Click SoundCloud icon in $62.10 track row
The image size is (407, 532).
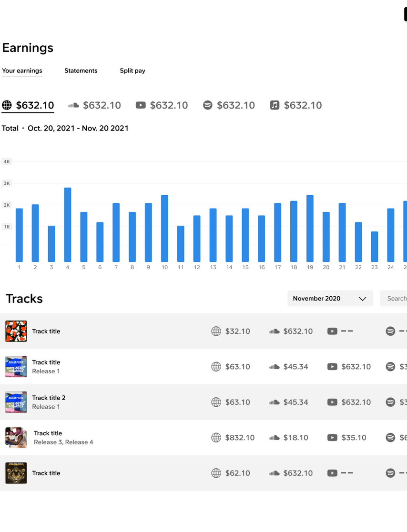(274, 473)
